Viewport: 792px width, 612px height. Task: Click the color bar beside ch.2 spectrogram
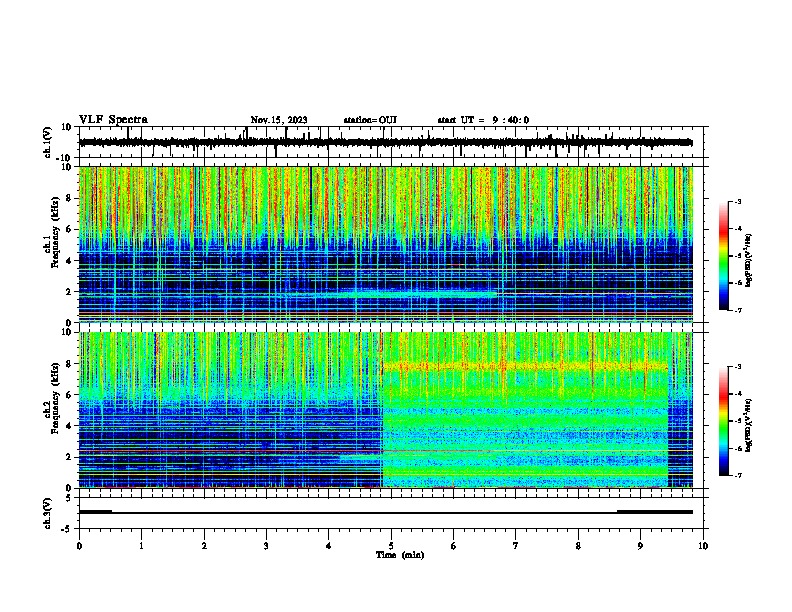[724, 421]
